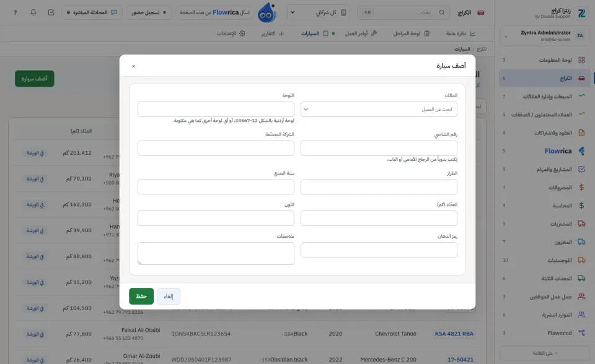The width and height of the screenshot is (595, 364).
Task: Open notifications bell icon
Action: [33, 12]
